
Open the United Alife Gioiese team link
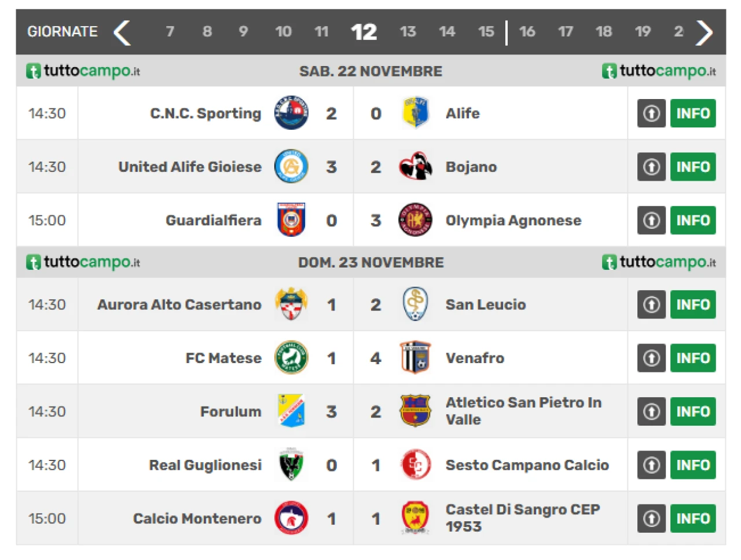(190, 167)
